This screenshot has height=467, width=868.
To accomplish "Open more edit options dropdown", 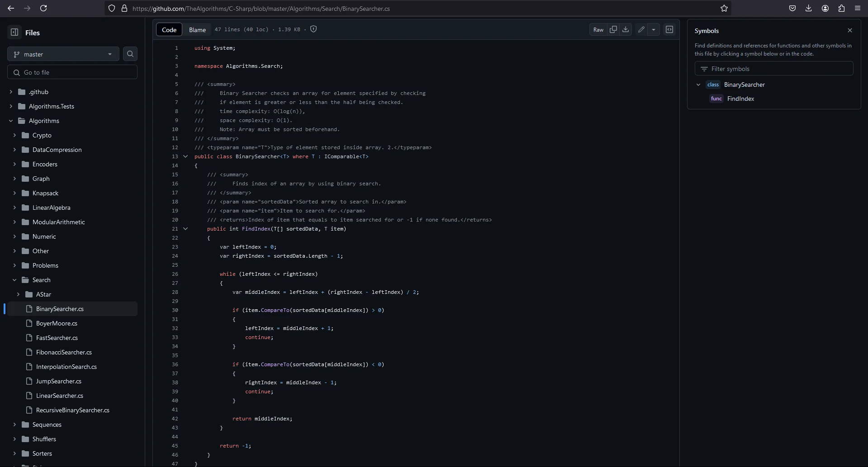I will pos(654,29).
